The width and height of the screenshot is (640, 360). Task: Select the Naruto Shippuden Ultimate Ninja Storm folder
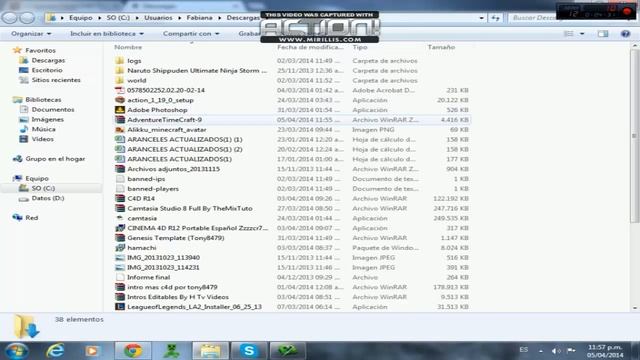pyautogui.click(x=197, y=70)
